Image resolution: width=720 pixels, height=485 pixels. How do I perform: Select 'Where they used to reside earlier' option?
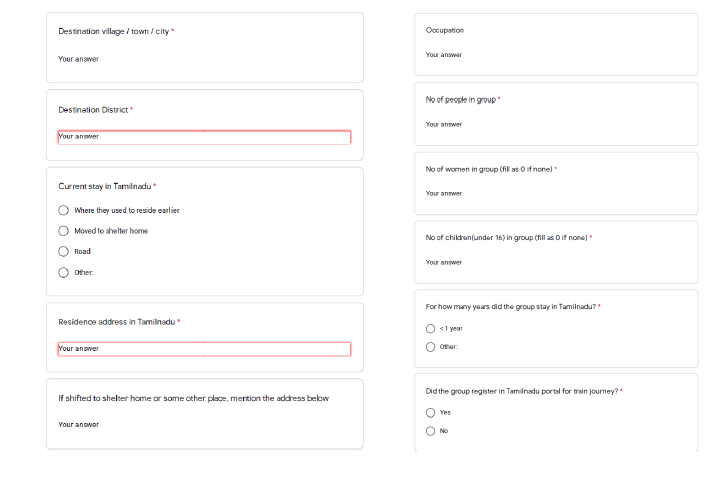64,210
